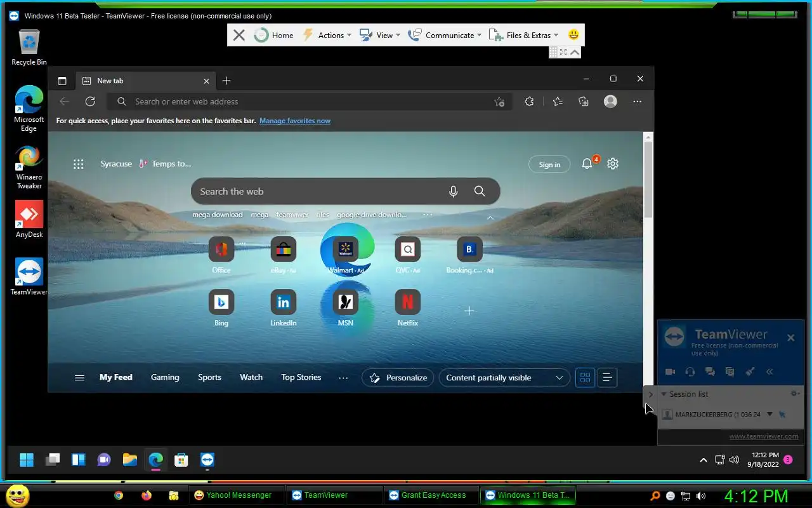Switch to the Sports feed tab
This screenshot has width=812, height=508.
pyautogui.click(x=209, y=377)
